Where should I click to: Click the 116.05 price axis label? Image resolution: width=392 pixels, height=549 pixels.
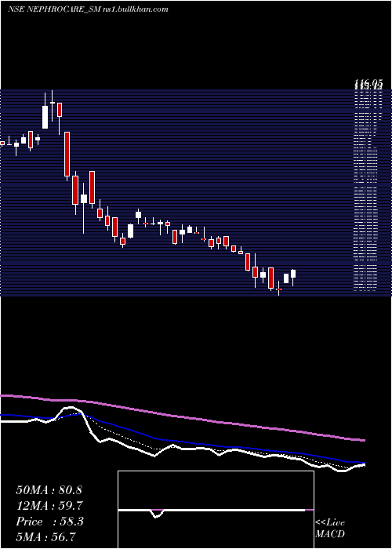(x=368, y=83)
